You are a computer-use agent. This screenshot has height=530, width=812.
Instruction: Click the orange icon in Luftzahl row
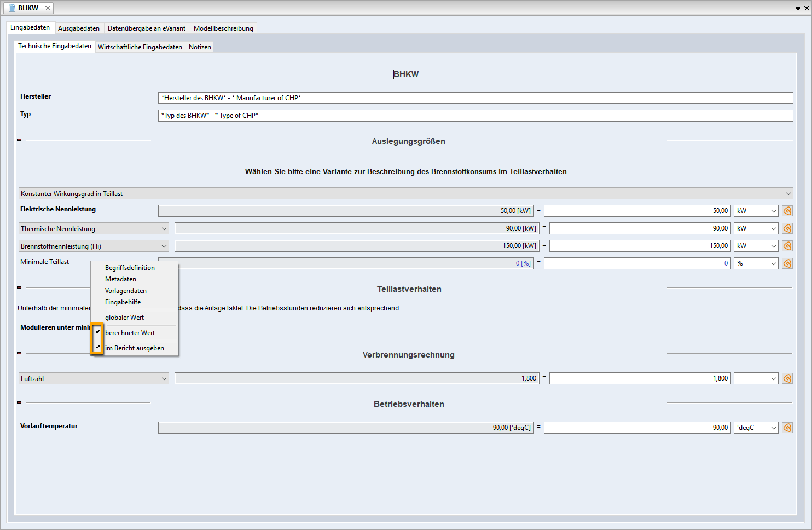[x=787, y=378]
